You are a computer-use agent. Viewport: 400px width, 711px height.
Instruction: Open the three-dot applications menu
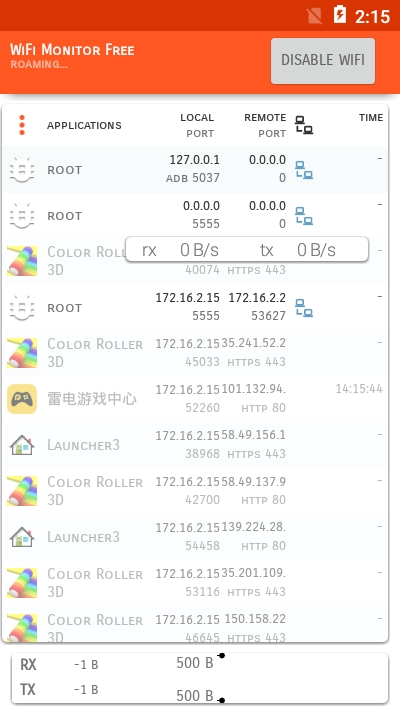tap(22, 125)
